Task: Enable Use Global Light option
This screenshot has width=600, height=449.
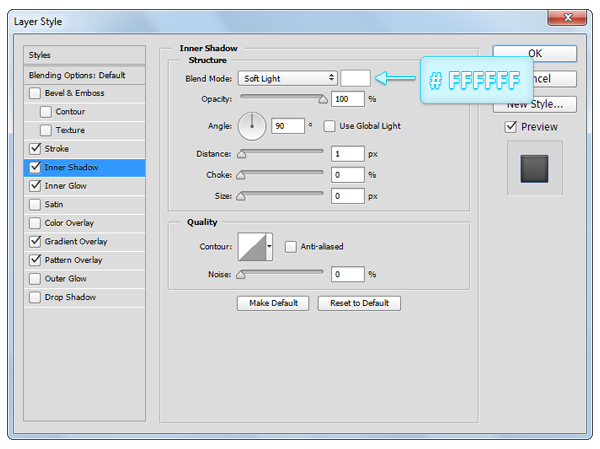Action: tap(329, 126)
